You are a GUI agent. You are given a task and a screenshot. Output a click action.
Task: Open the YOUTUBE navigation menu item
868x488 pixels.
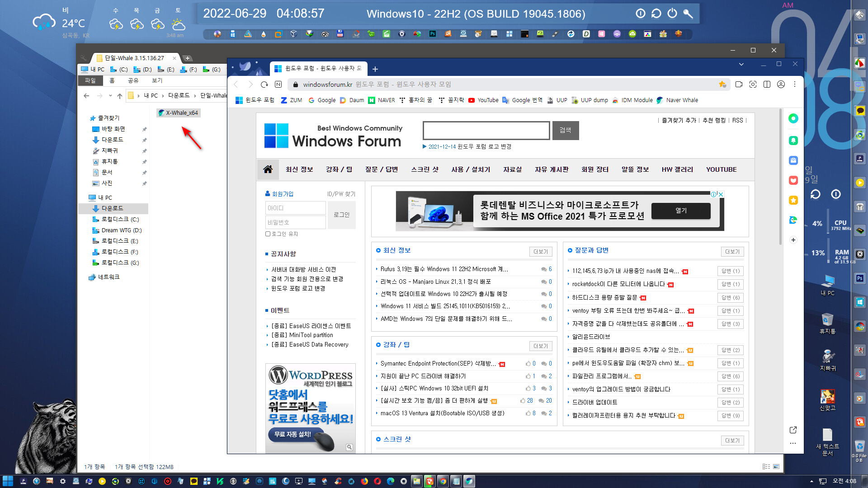pos(722,169)
